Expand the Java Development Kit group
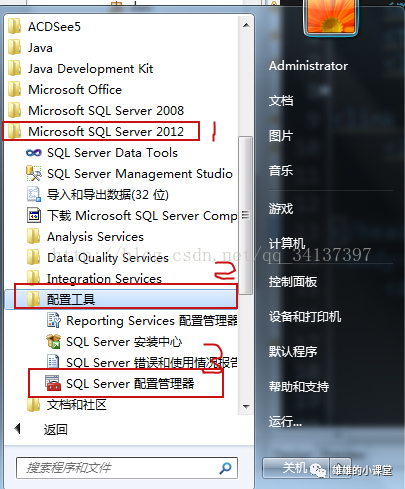This screenshot has width=405, height=489. (x=90, y=68)
